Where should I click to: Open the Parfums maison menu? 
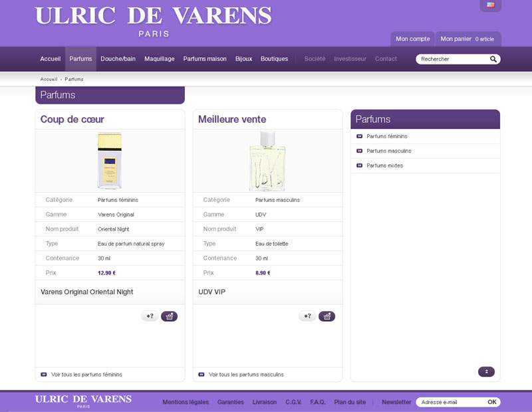click(205, 59)
